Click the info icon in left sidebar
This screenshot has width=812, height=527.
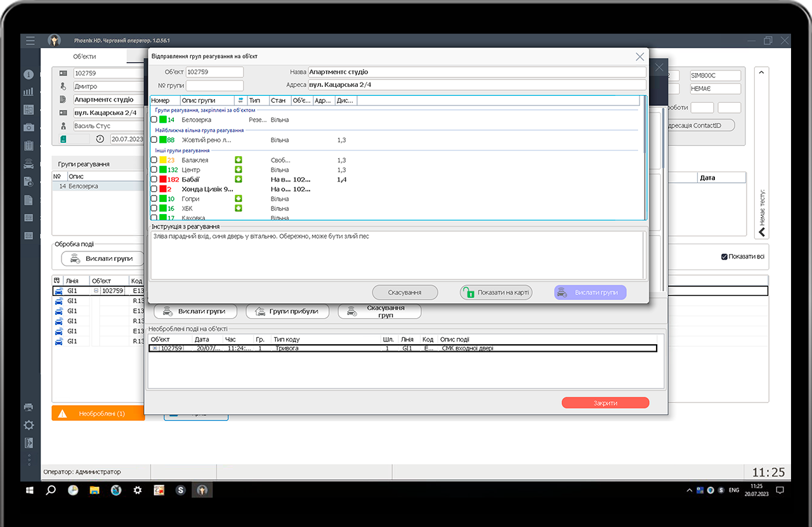29,74
